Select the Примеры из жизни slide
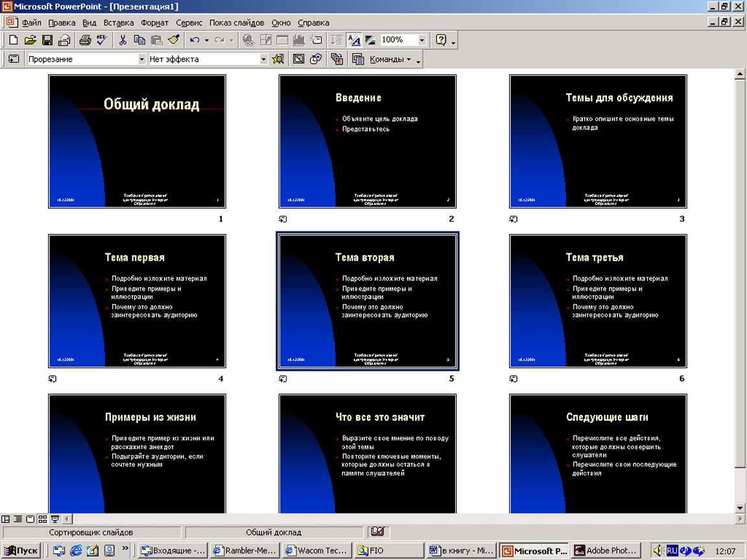747x560 pixels. point(137,454)
